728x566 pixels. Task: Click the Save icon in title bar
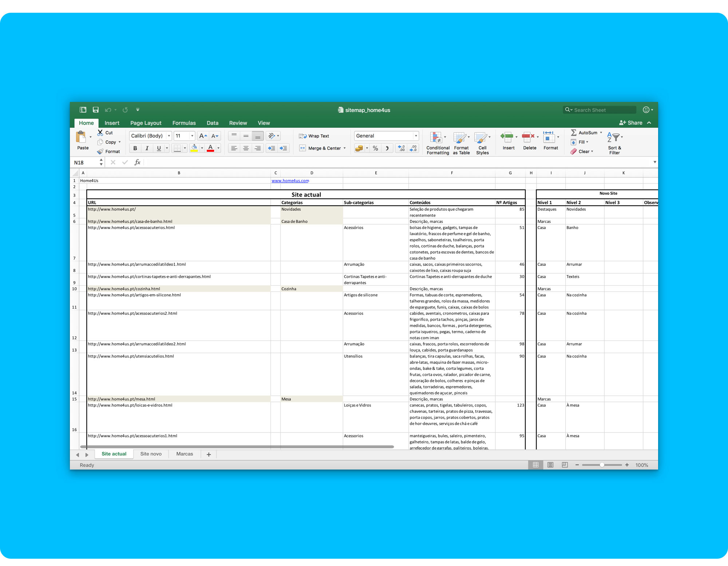click(x=96, y=110)
